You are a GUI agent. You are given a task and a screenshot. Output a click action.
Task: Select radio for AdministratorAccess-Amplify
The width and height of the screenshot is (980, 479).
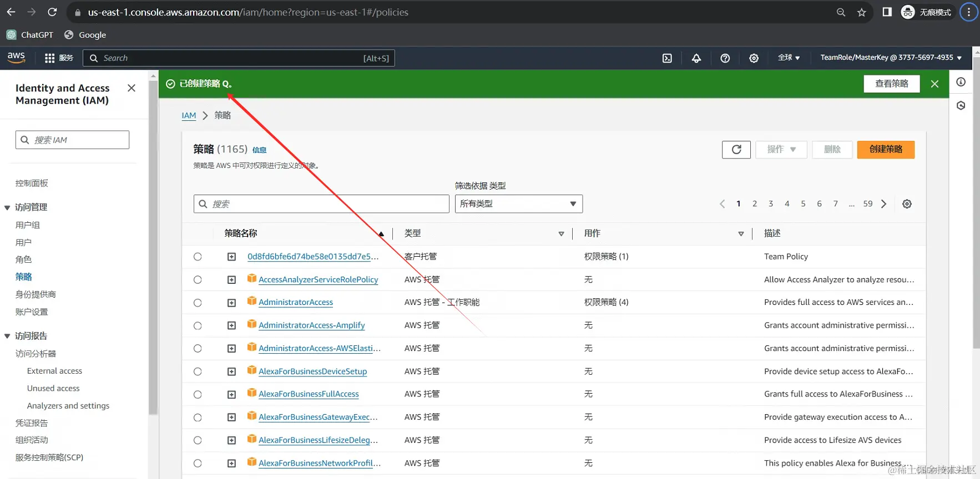point(198,326)
